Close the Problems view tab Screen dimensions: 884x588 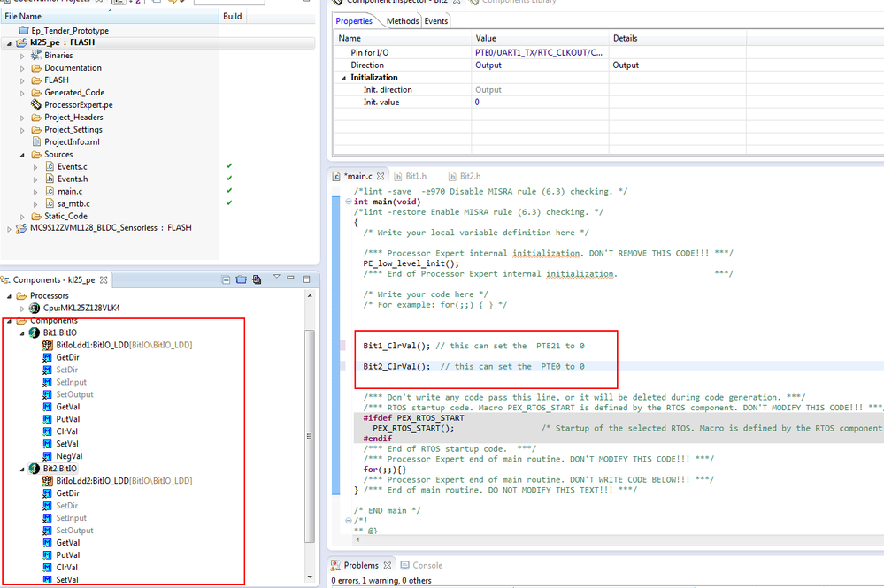pos(388,565)
